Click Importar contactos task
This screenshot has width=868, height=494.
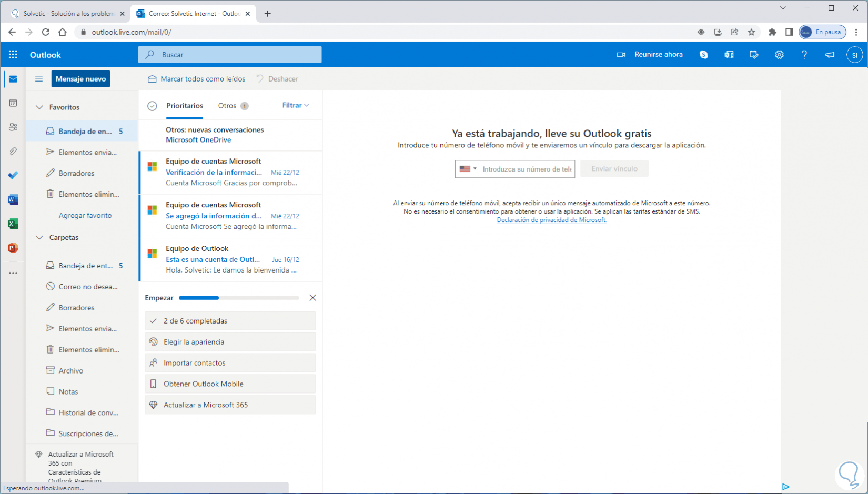point(230,363)
